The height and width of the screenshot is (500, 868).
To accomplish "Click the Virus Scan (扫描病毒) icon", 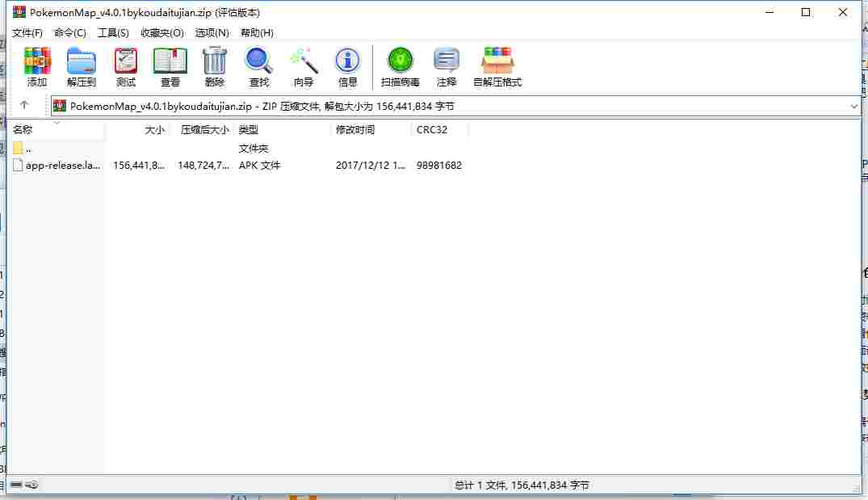I will tap(400, 67).
